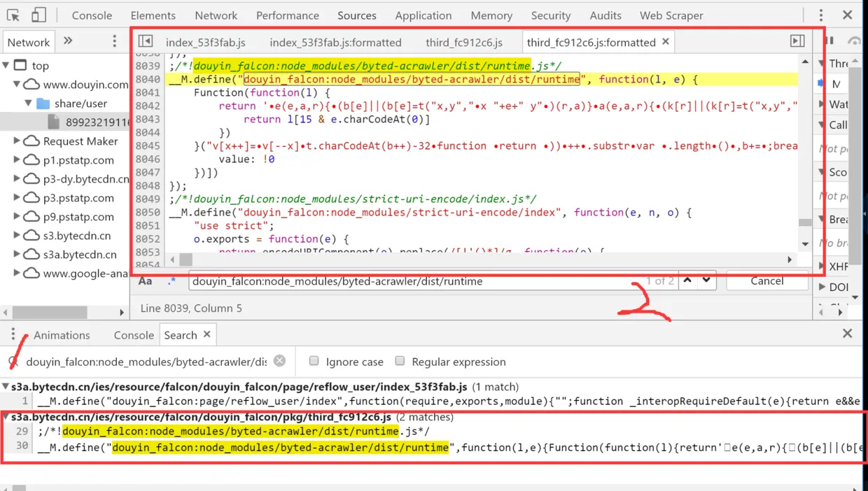The height and width of the screenshot is (491, 868).
Task: Open the Network panel tab
Action: tap(216, 15)
